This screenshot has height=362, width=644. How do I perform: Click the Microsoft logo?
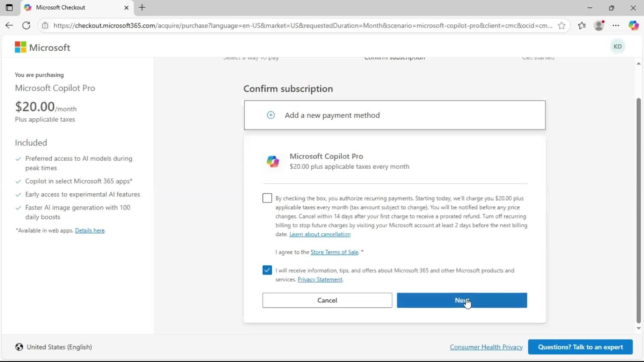coord(43,47)
